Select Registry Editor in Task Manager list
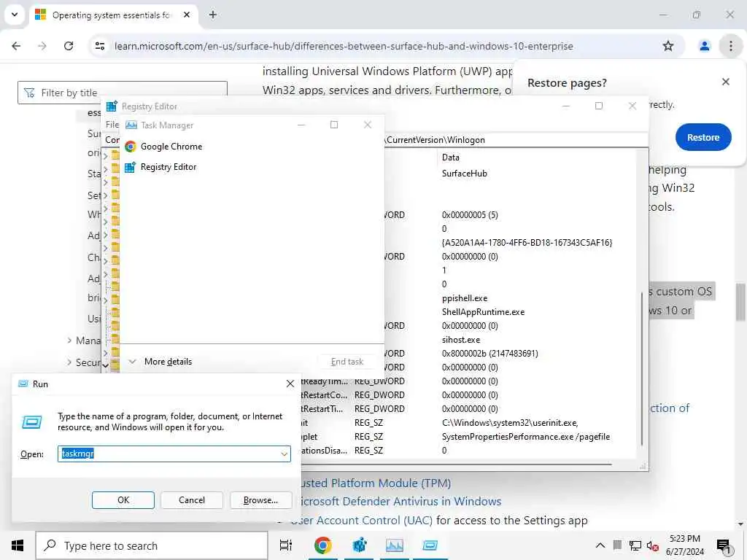This screenshot has width=747, height=560. click(160, 167)
